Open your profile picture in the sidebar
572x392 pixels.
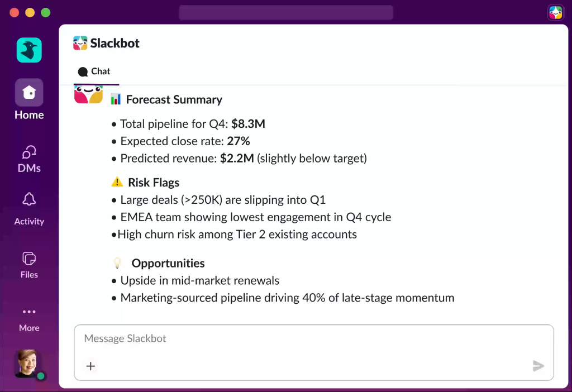(27, 364)
